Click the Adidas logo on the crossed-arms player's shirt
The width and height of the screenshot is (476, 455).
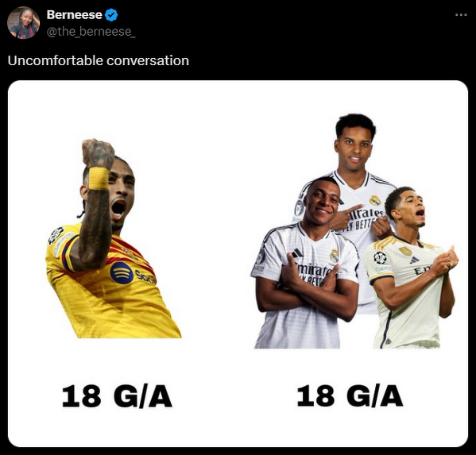[x=297, y=253]
